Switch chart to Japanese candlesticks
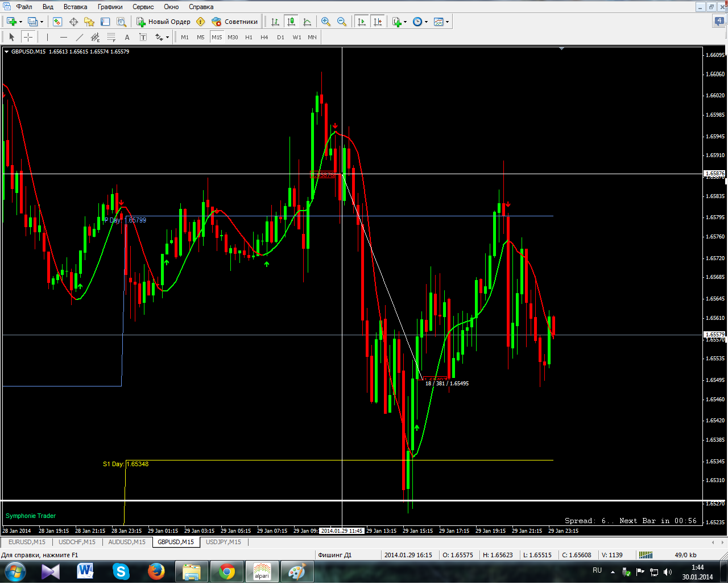The width and height of the screenshot is (728, 584). (291, 22)
